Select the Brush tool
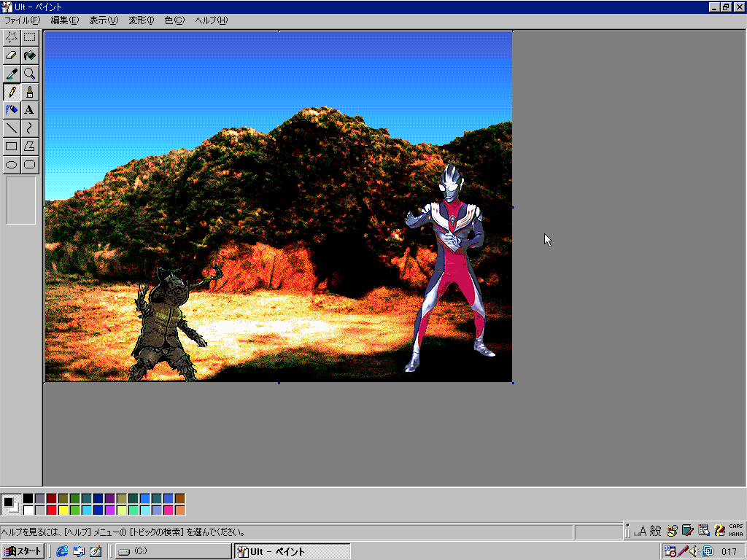This screenshot has width=747, height=560. pyautogui.click(x=29, y=91)
